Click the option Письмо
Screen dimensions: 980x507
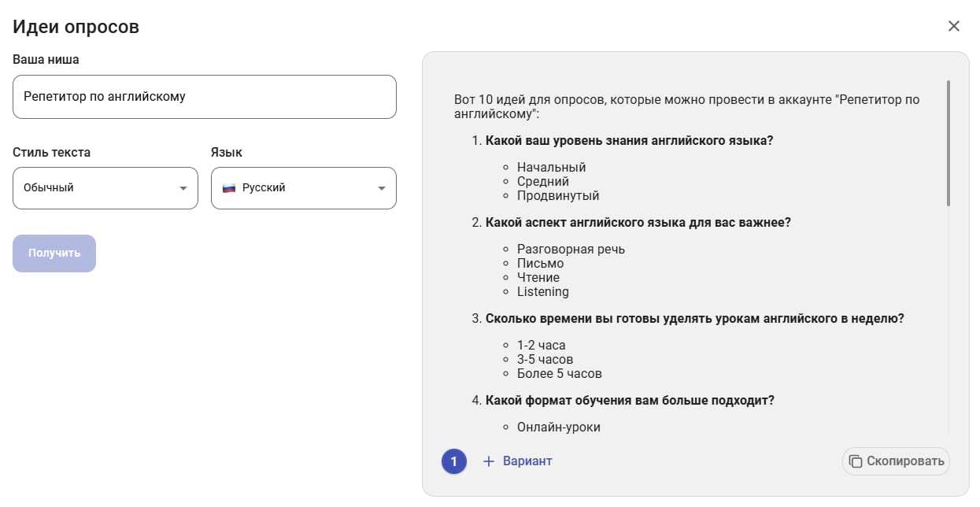point(540,264)
